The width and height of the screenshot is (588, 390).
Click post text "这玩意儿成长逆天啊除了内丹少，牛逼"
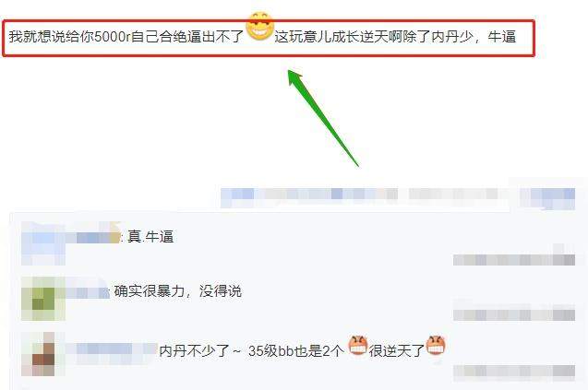point(395,37)
